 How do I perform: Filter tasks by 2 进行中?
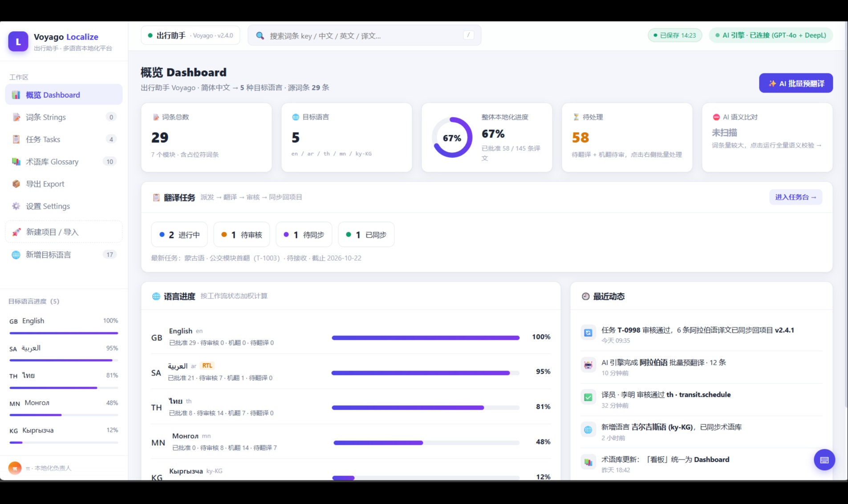point(179,234)
